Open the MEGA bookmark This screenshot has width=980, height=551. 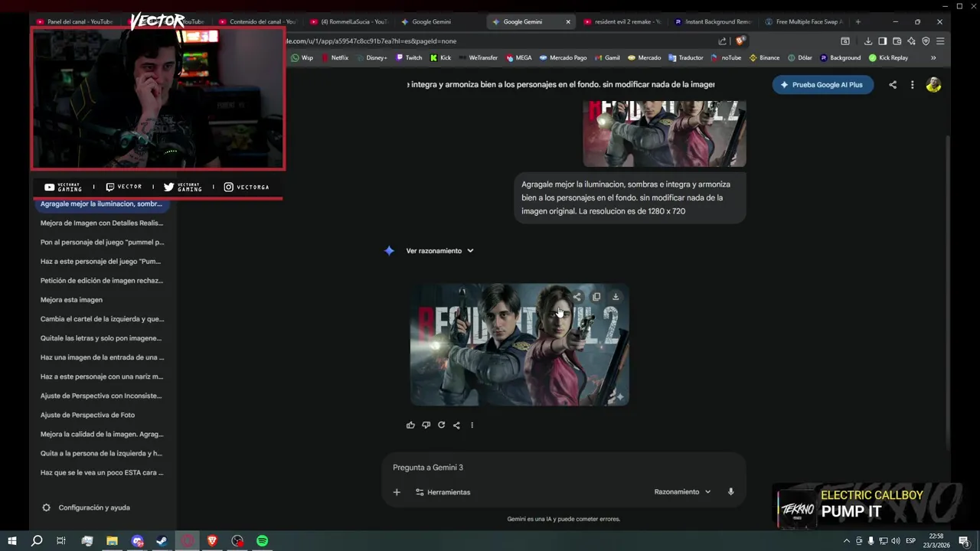pyautogui.click(x=518, y=57)
